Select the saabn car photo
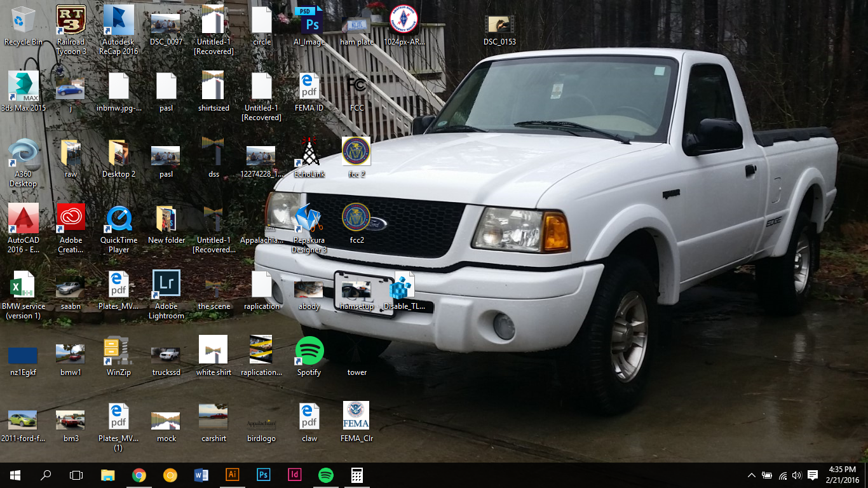This screenshot has width=868, height=488. click(71, 291)
